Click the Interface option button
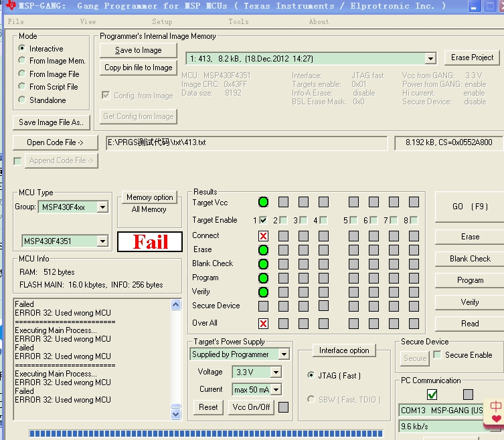 click(344, 350)
